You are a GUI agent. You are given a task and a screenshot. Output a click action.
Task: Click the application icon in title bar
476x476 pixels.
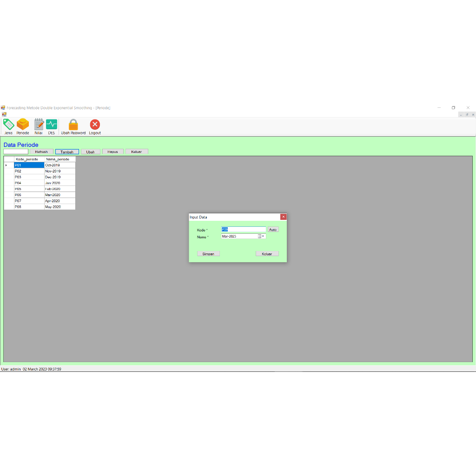(x=3, y=108)
